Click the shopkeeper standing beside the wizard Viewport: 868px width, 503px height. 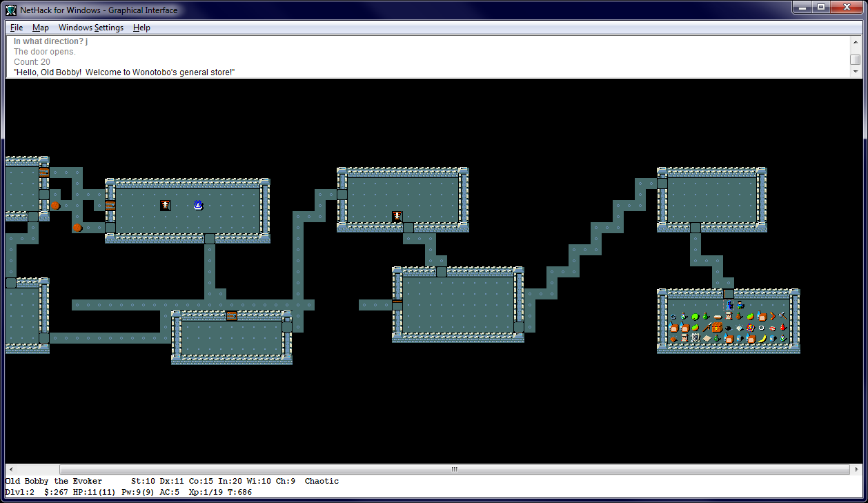740,305
